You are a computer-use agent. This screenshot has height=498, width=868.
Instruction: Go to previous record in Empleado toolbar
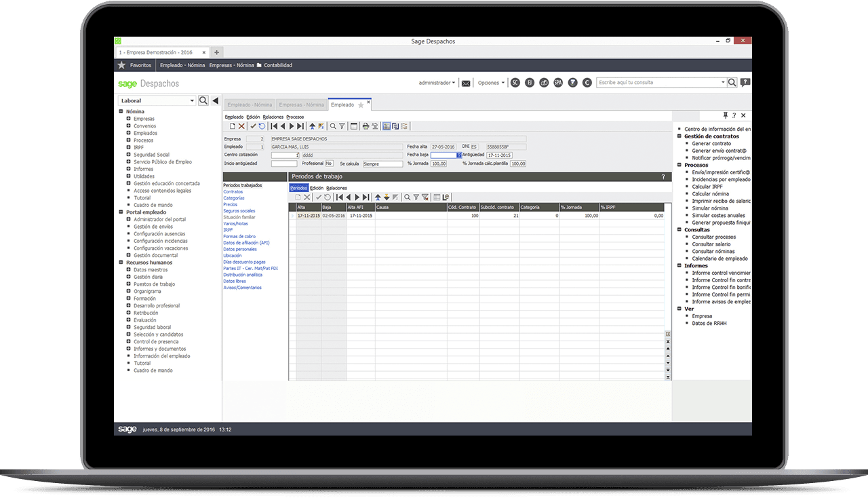point(282,126)
